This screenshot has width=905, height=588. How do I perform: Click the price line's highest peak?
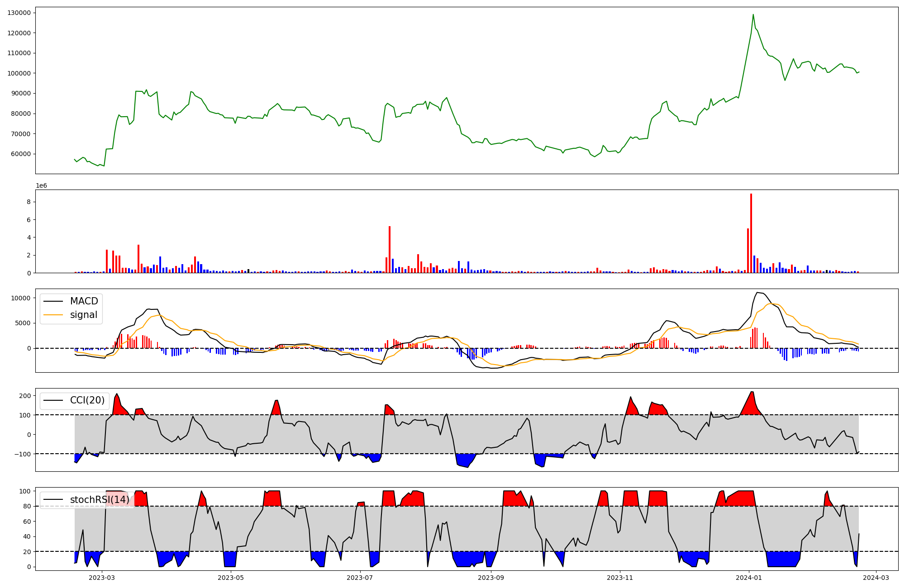pyautogui.click(x=753, y=14)
